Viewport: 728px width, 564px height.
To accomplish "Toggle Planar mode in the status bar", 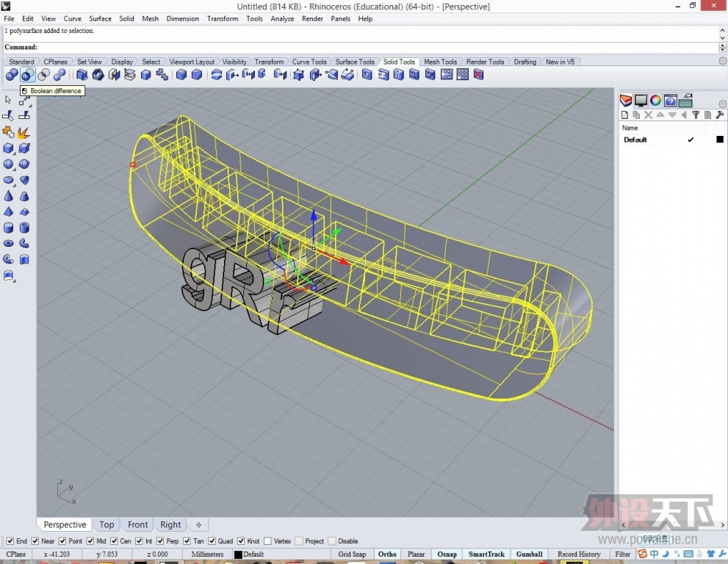I will [x=416, y=554].
